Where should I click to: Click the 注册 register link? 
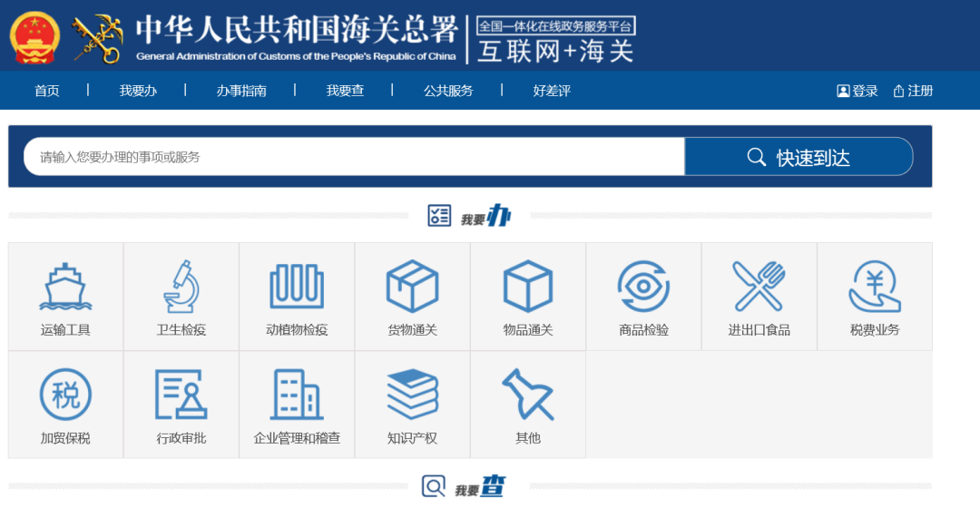(920, 92)
